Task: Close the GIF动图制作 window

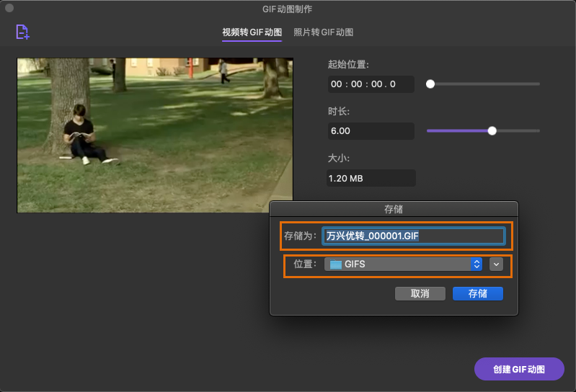Action: (x=9, y=9)
